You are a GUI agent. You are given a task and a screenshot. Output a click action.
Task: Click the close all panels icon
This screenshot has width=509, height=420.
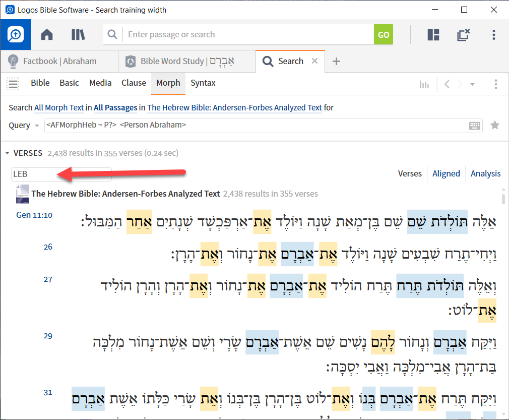pyautogui.click(x=463, y=34)
